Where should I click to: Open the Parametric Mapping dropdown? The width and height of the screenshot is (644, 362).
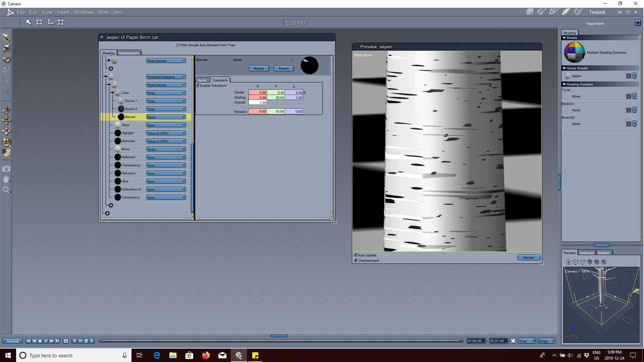(166, 77)
